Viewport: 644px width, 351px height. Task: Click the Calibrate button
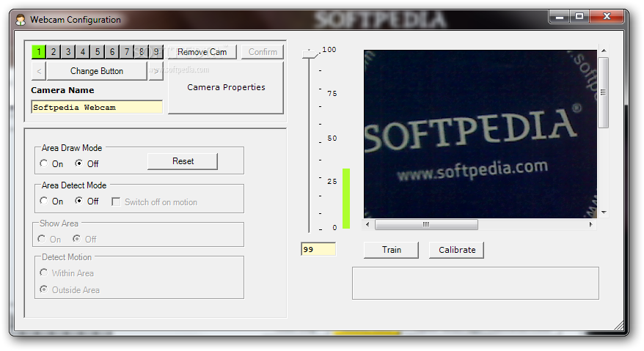[x=457, y=250]
